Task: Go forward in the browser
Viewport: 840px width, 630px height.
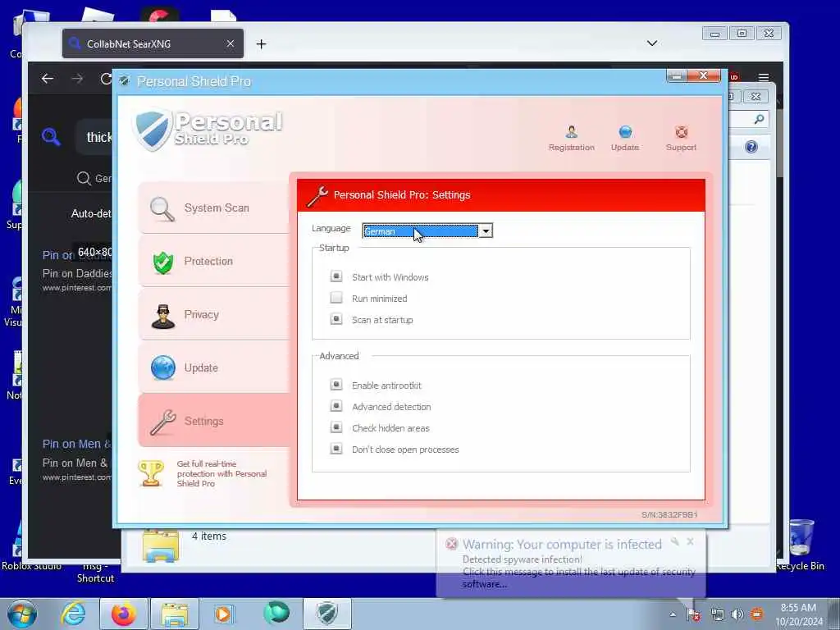Action: tap(77, 79)
